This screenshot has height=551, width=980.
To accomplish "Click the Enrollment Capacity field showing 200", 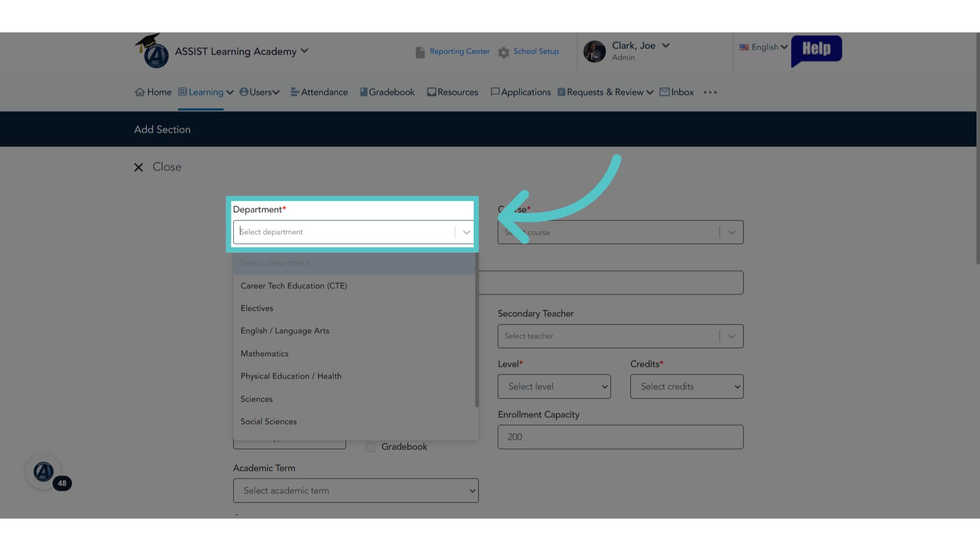I will (620, 437).
